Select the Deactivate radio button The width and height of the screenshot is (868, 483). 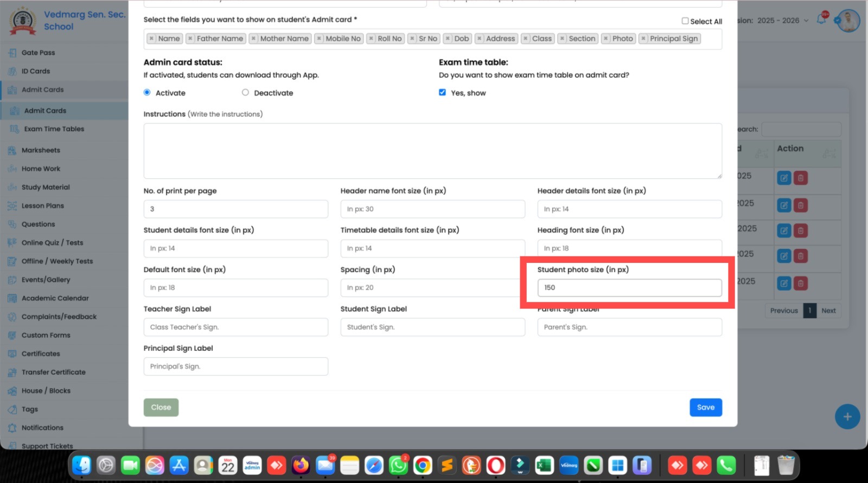[x=245, y=93]
